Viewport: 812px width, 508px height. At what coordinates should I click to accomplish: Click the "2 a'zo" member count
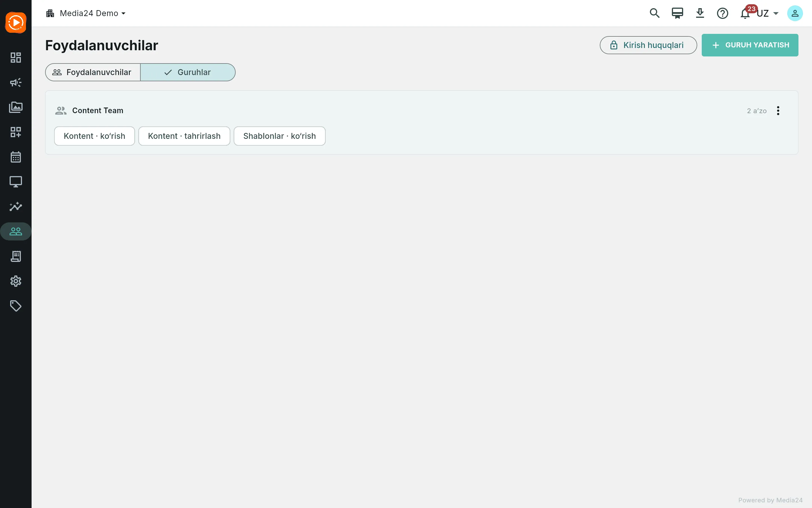(757, 111)
